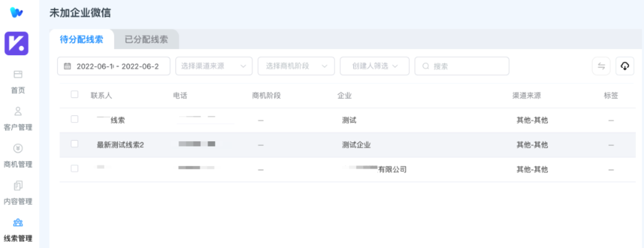Image resolution: width=644 pixels, height=248 pixels.
Task: Click the 最新测试线索2 contact name
Action: point(120,144)
